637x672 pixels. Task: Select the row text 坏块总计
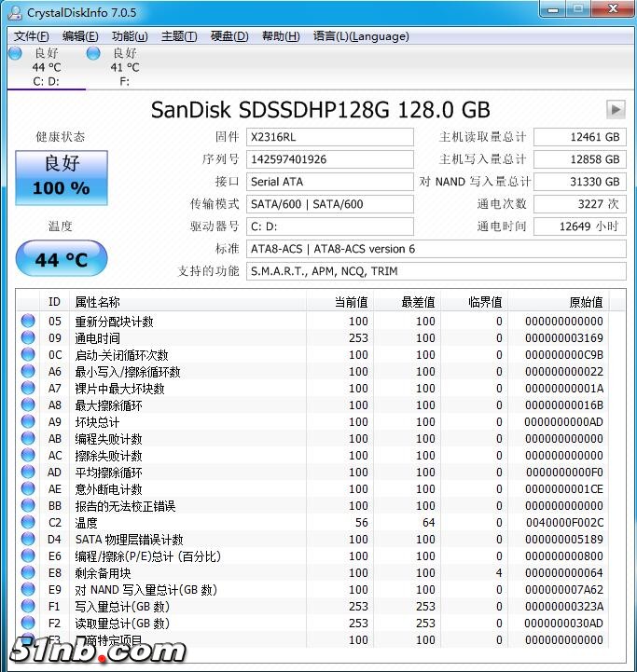(x=97, y=422)
